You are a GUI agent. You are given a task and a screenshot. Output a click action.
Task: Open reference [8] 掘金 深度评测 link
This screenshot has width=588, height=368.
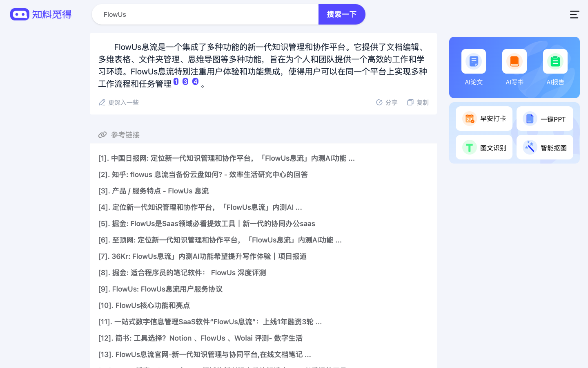tap(182, 273)
